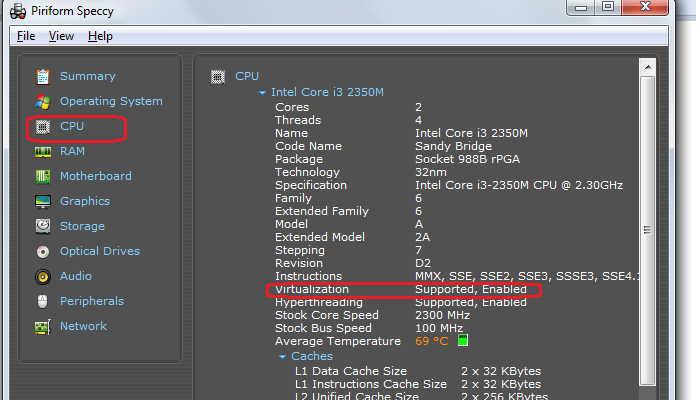
Task: Click the Hyperthreading row label
Action: point(319,302)
